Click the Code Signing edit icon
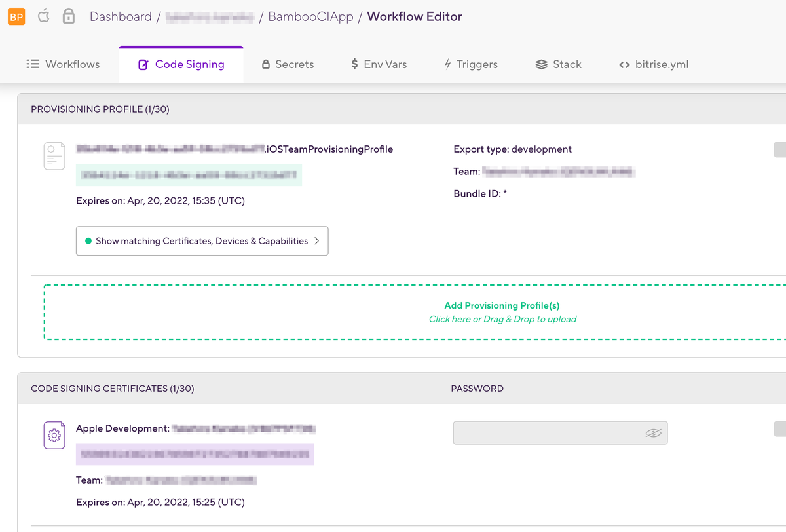 pyautogui.click(x=143, y=65)
